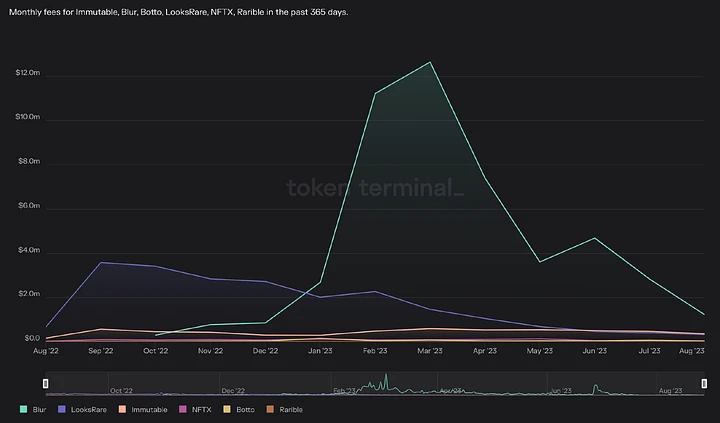This screenshot has width=720, height=423.
Task: Toggle Rarible legend label
Action: click(290, 409)
